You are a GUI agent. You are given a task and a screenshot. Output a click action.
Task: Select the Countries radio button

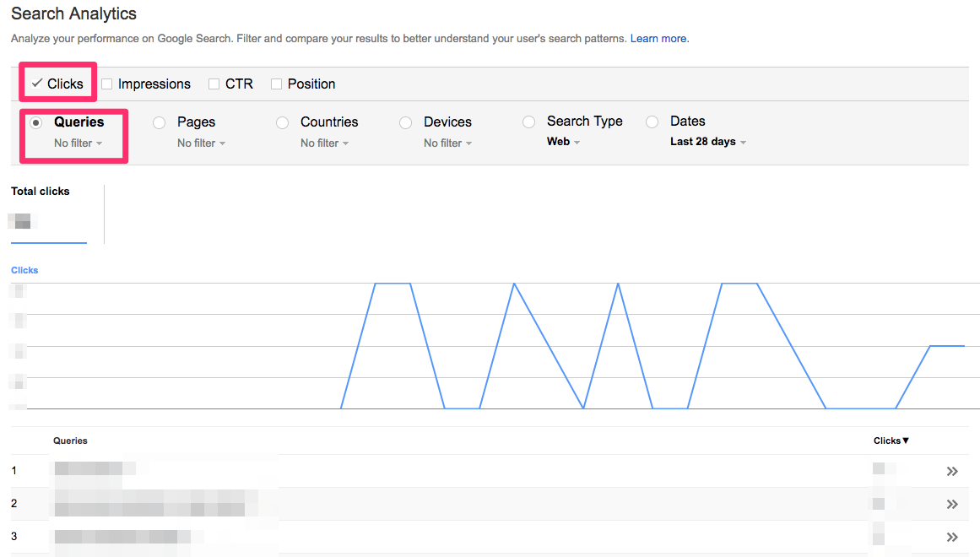coord(282,122)
